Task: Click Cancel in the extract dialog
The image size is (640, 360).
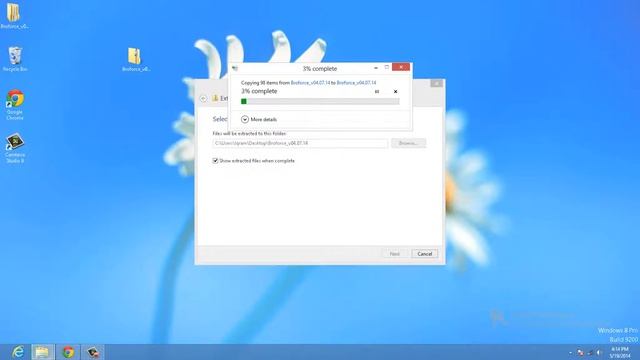Action: (424, 253)
